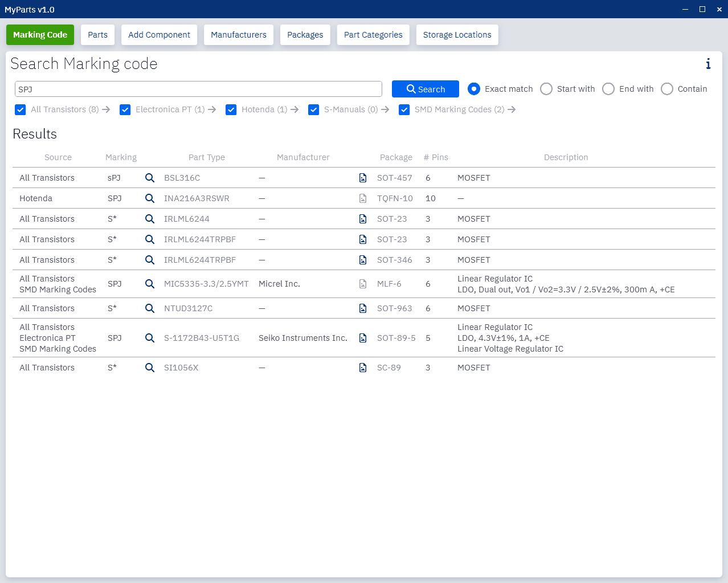Click the magnifier icon in the INA216A3RSWR row

(x=150, y=198)
